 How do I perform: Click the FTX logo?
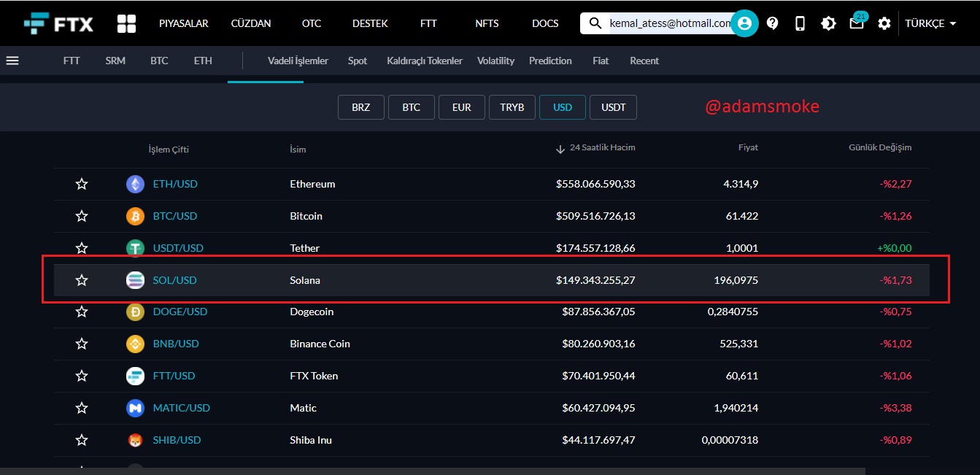pyautogui.click(x=58, y=23)
